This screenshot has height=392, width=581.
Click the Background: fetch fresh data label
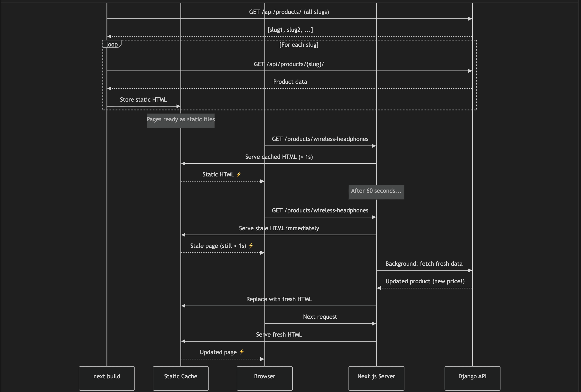(x=424, y=264)
